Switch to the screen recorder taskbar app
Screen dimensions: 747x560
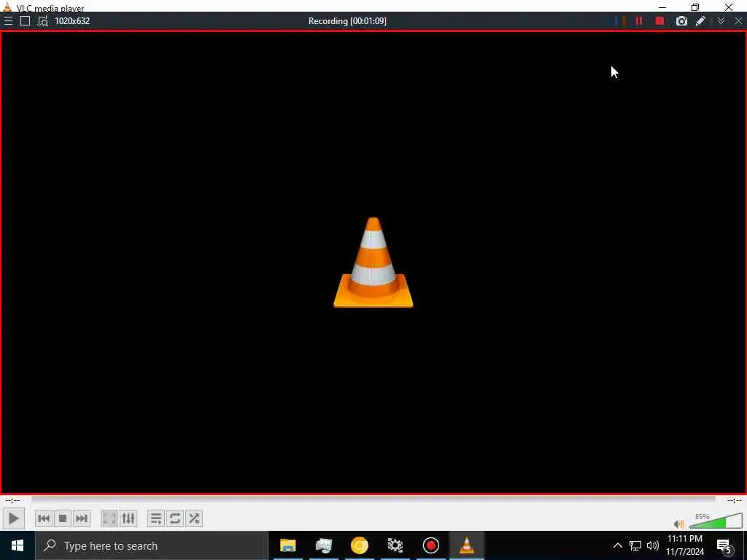point(430,545)
